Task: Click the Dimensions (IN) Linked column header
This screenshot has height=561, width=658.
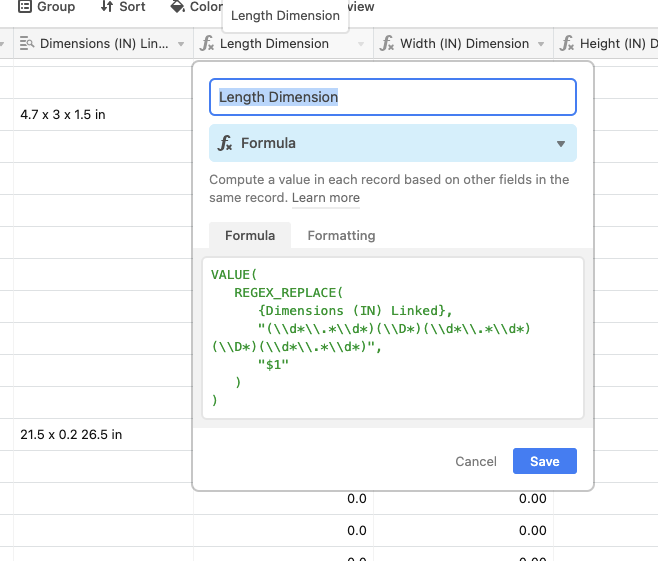Action: click(103, 43)
